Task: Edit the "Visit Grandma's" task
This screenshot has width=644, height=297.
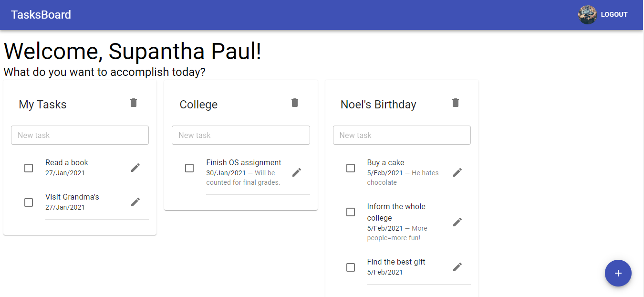Action: tap(135, 202)
